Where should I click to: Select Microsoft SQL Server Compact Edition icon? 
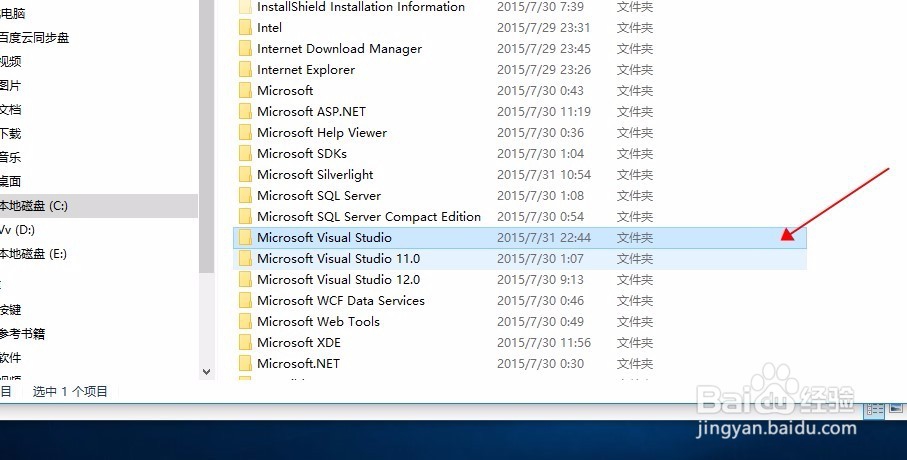(245, 216)
